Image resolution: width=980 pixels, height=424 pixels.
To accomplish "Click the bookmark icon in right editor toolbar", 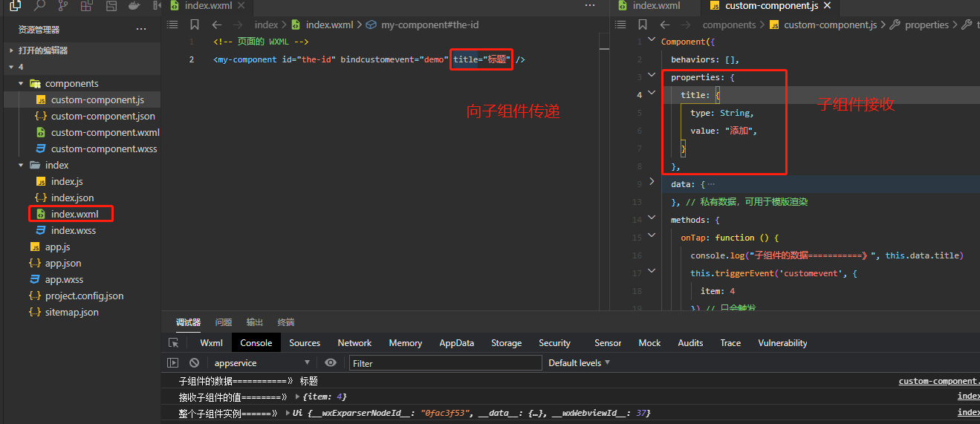I will click(x=643, y=25).
